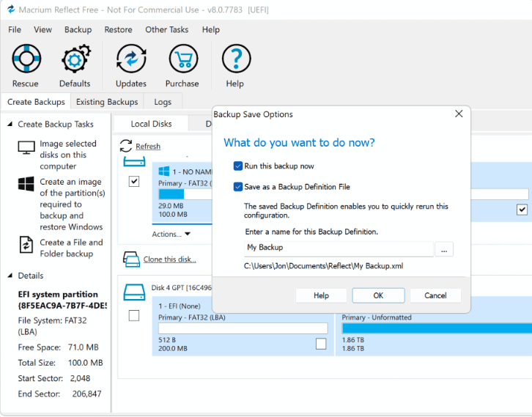Image resolution: width=532 pixels, height=417 pixels.
Task: Click the Windows logo backup image icon
Action: pyautogui.click(x=26, y=185)
